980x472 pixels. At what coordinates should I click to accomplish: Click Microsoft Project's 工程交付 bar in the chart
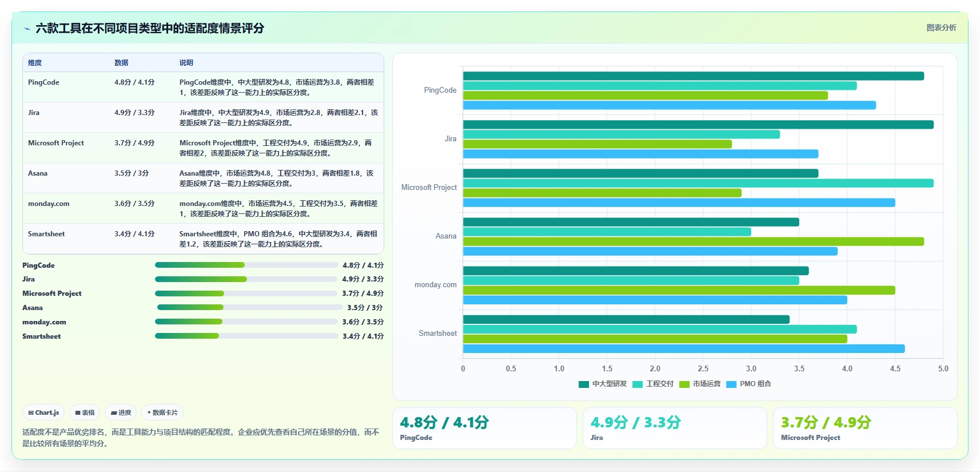(698, 183)
